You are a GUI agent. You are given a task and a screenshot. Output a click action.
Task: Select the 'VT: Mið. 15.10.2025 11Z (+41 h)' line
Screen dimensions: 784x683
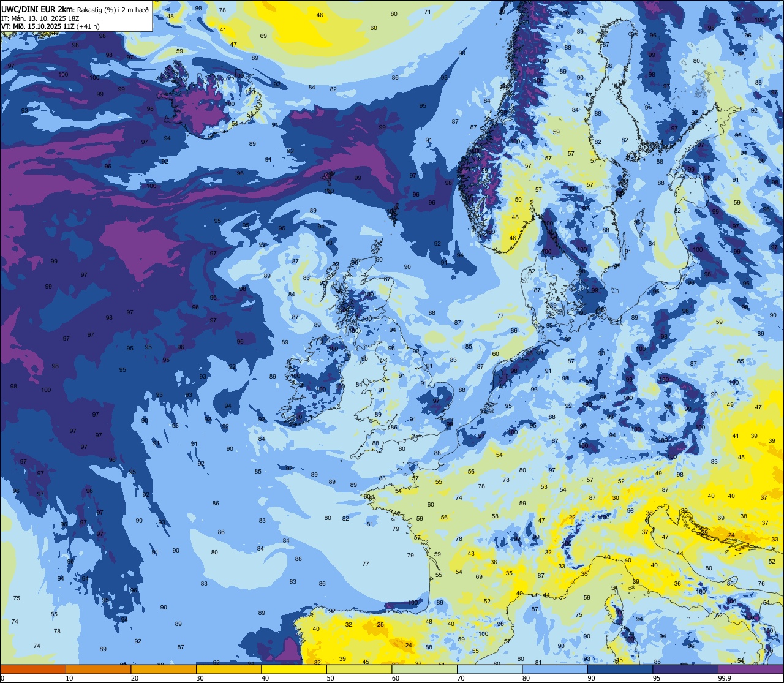(50, 26)
